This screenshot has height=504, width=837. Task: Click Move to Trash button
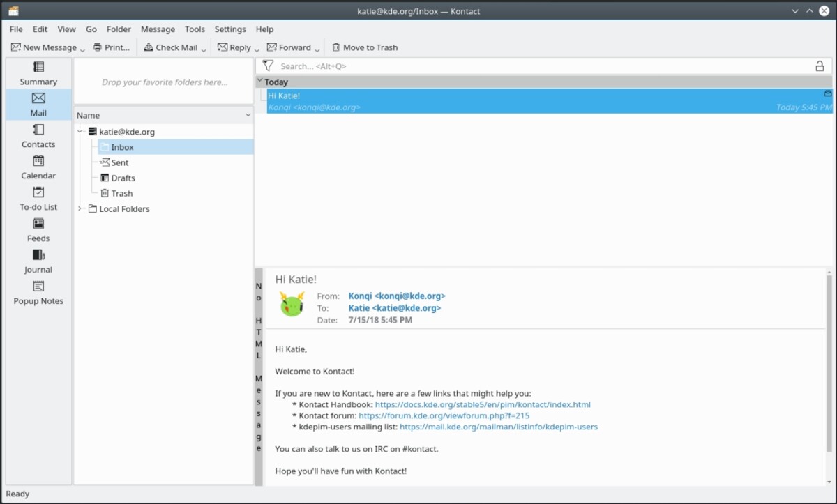click(365, 47)
